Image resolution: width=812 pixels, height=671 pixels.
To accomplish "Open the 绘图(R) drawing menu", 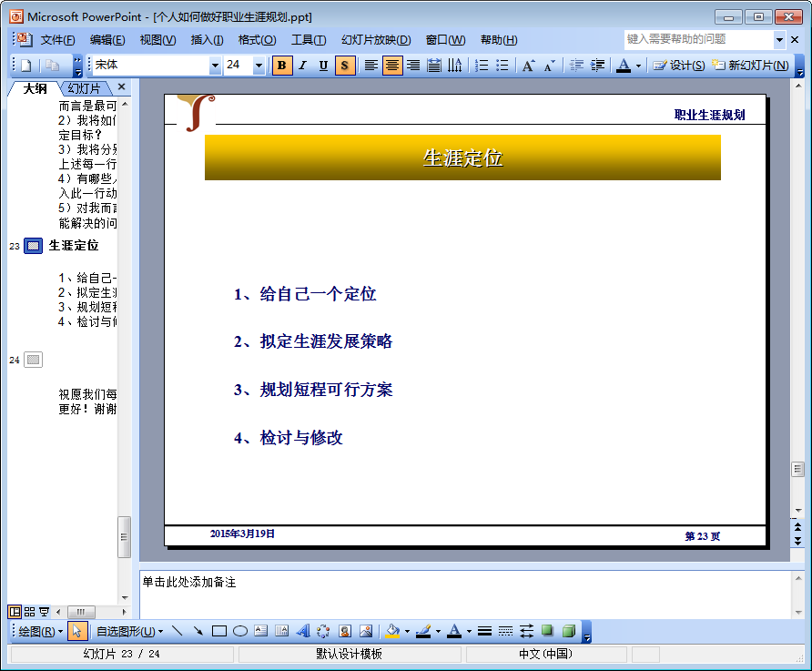I will (x=40, y=632).
